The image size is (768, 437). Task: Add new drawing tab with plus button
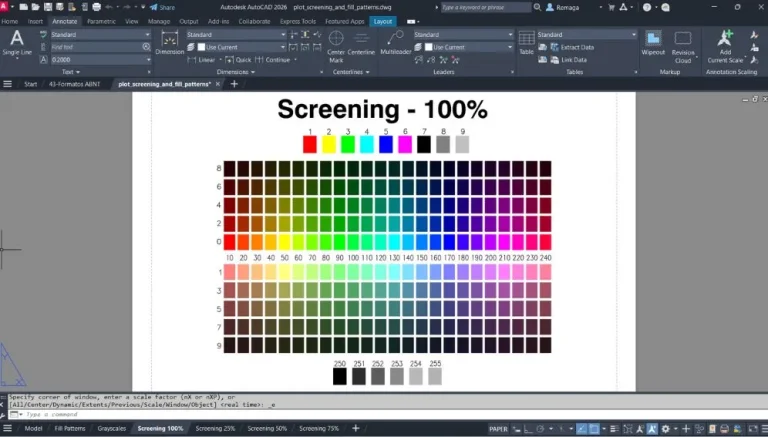(234, 84)
